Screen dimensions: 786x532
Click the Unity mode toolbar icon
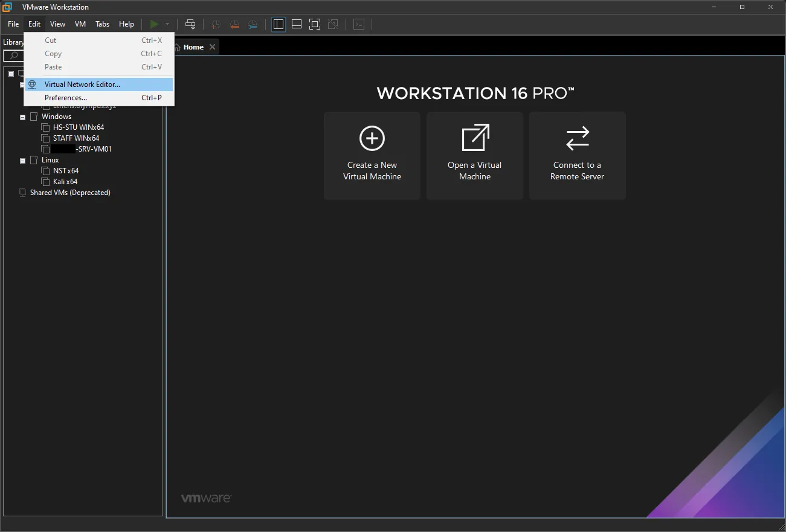coord(333,24)
